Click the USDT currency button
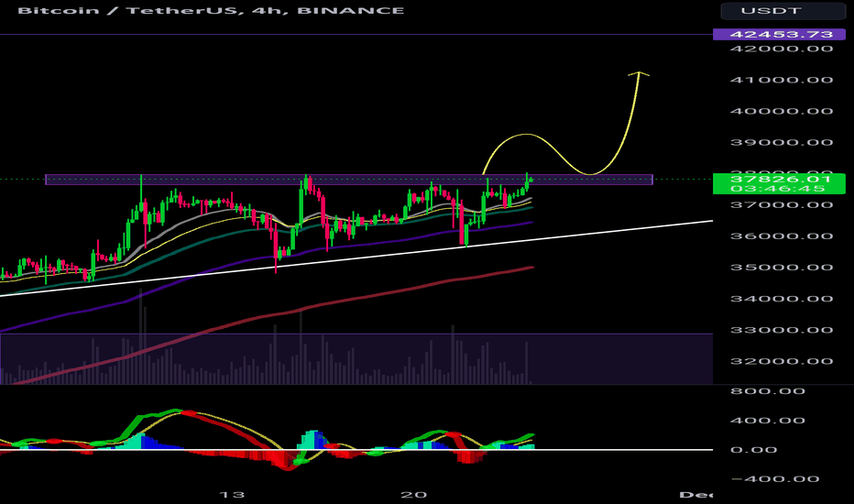 (x=783, y=11)
